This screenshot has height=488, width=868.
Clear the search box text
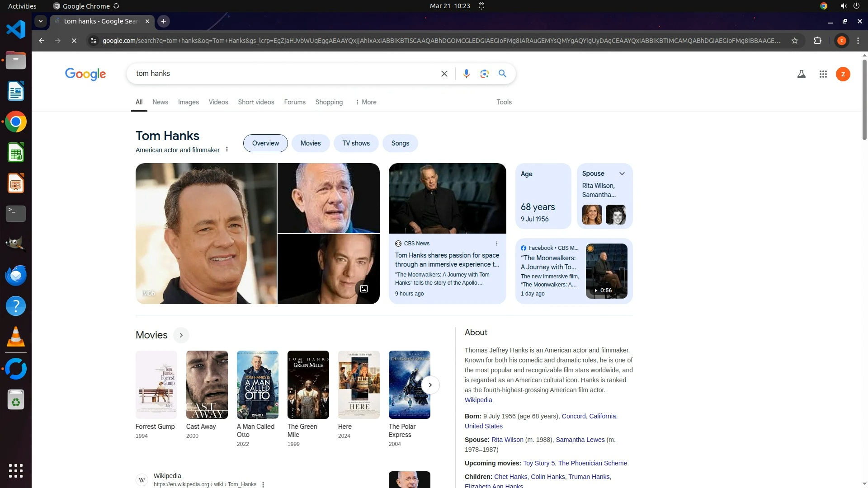pos(444,74)
